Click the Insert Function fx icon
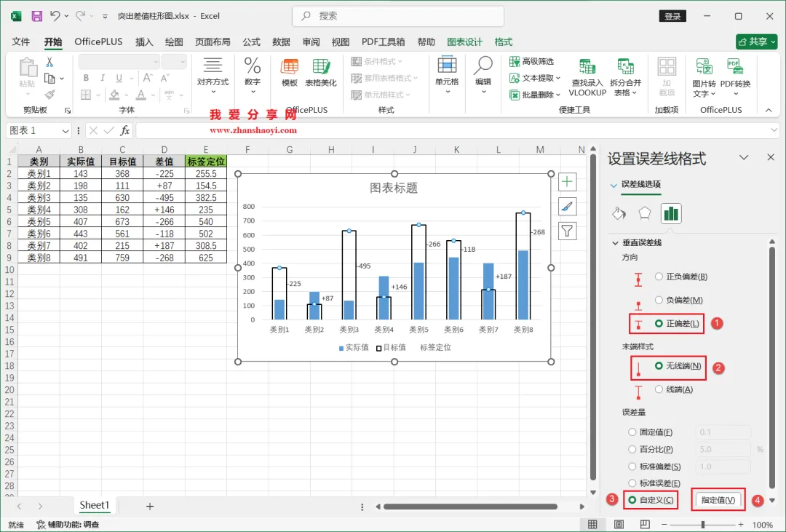 pos(125,130)
